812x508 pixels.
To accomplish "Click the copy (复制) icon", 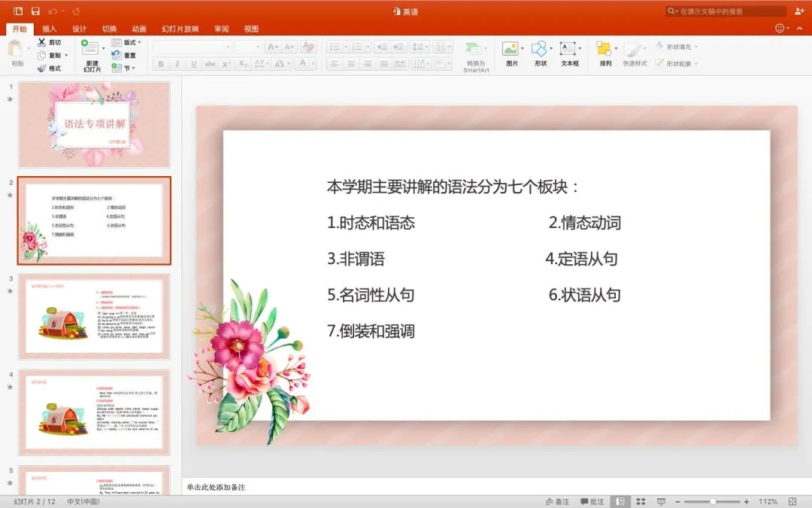I will pyautogui.click(x=41, y=55).
